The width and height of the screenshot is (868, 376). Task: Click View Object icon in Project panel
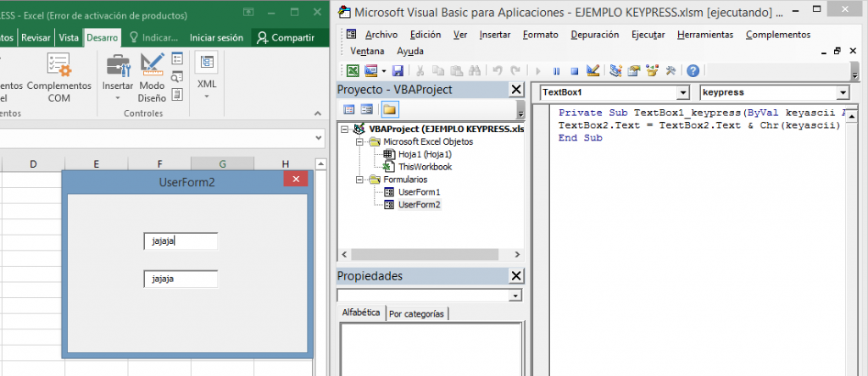[366, 109]
